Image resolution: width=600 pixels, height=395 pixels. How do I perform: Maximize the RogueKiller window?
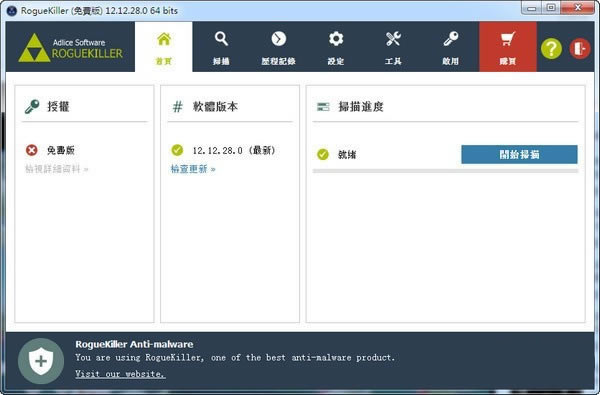pos(551,8)
